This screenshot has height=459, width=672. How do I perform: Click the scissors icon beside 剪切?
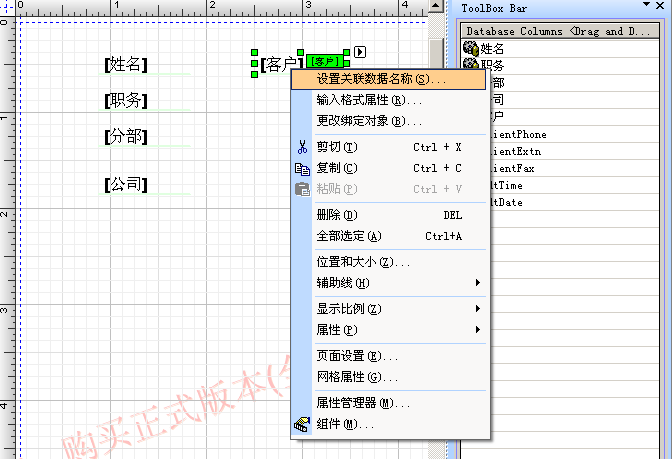(x=302, y=147)
